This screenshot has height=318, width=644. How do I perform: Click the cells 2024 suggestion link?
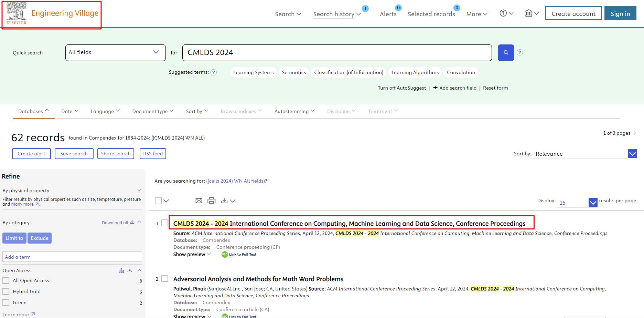(x=236, y=181)
